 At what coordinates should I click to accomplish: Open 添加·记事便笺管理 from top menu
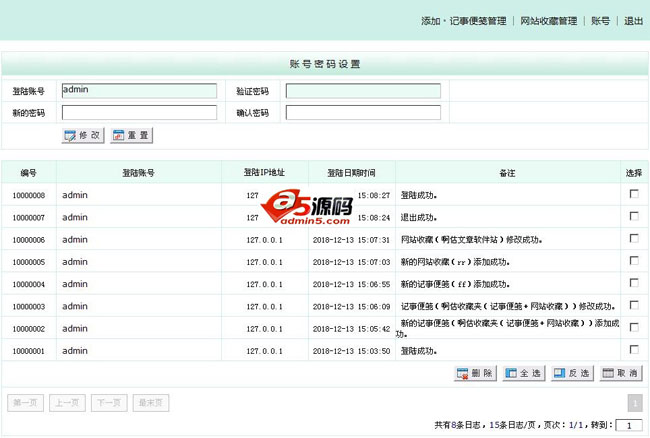(464, 21)
